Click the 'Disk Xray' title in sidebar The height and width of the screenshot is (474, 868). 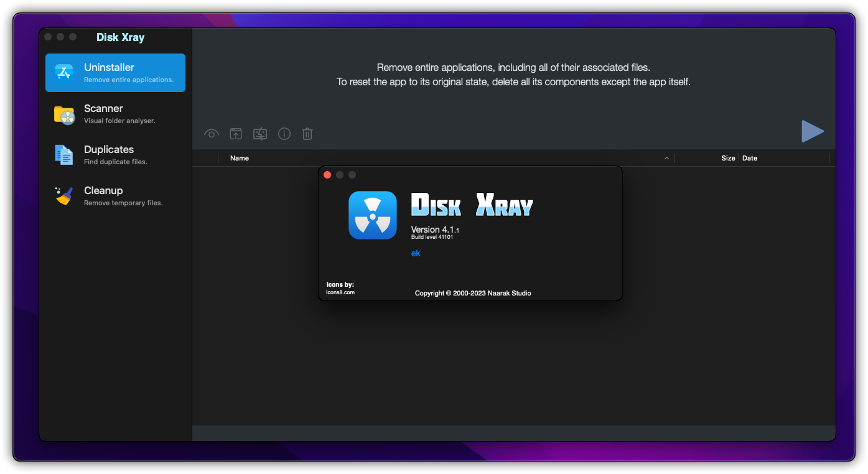pyautogui.click(x=121, y=37)
